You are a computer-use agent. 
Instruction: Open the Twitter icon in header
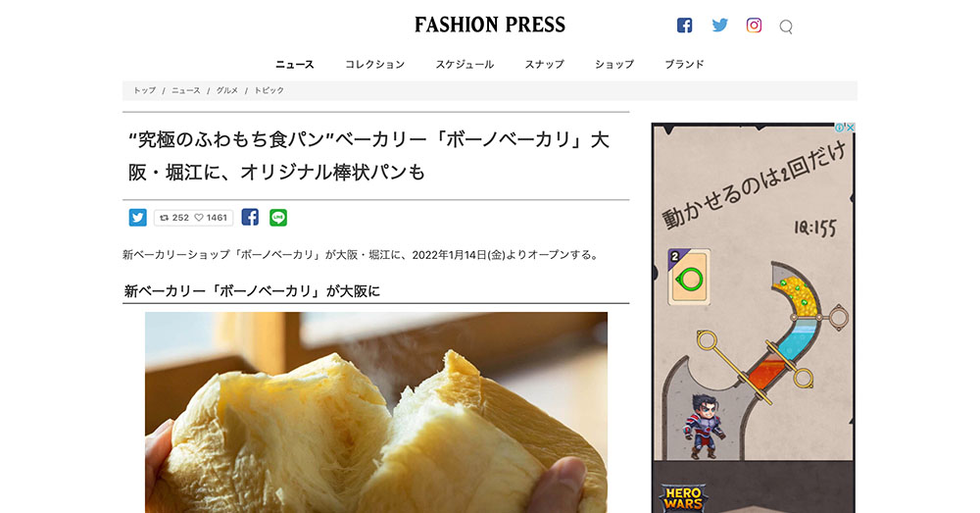tap(720, 26)
